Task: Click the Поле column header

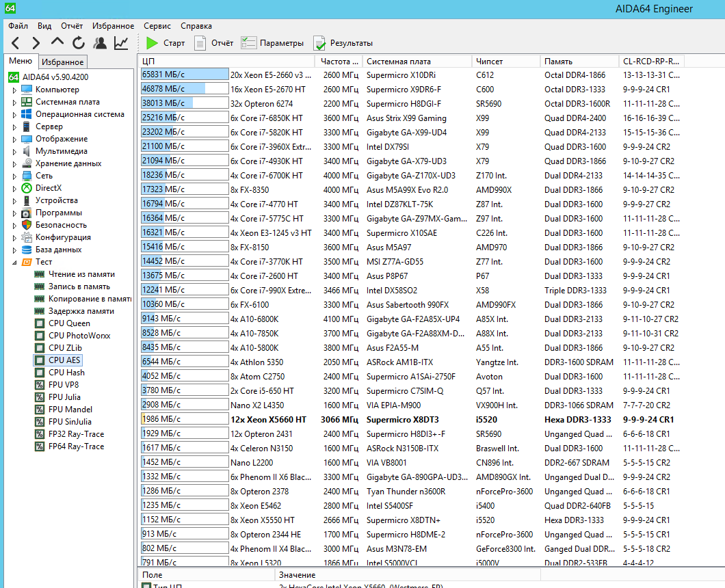Action: tap(207, 574)
